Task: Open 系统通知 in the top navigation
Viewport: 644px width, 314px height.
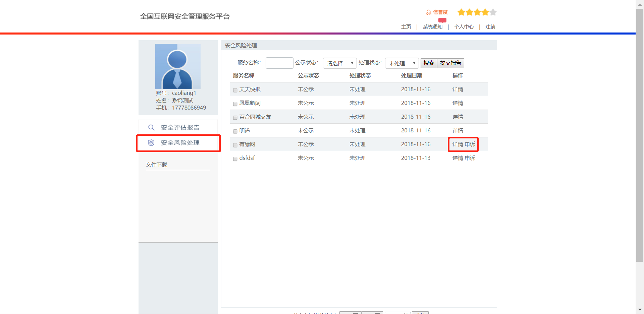Action: (x=433, y=27)
